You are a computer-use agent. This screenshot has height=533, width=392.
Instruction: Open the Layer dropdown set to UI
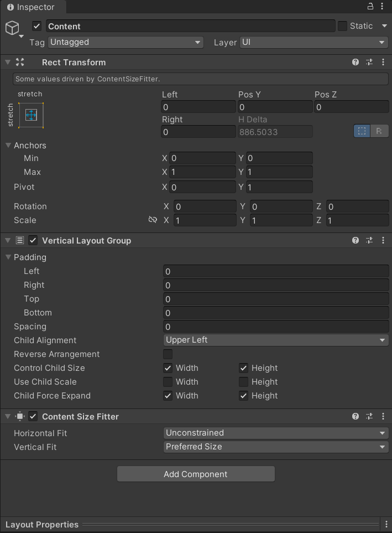(x=313, y=42)
